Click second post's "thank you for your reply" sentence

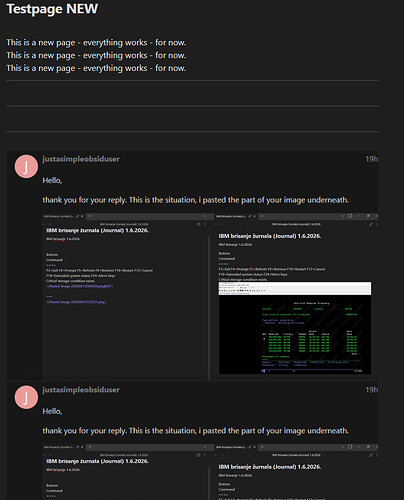tap(195, 431)
